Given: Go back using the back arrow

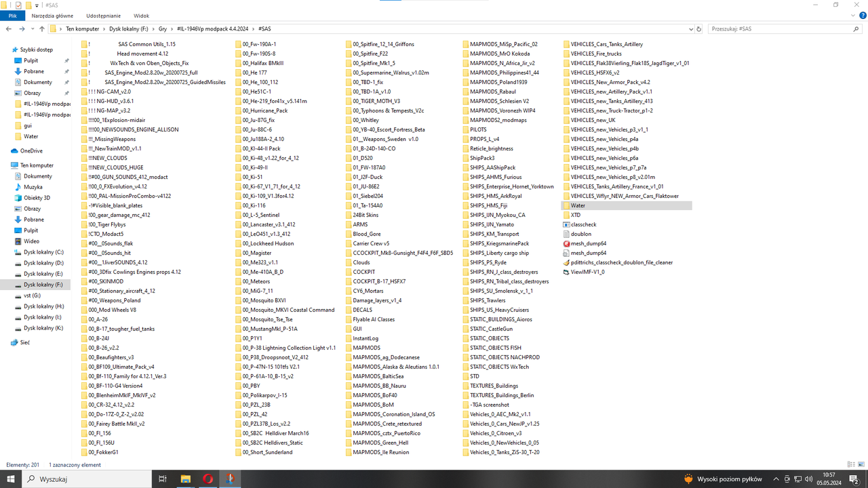Looking at the screenshot, I should [8, 29].
